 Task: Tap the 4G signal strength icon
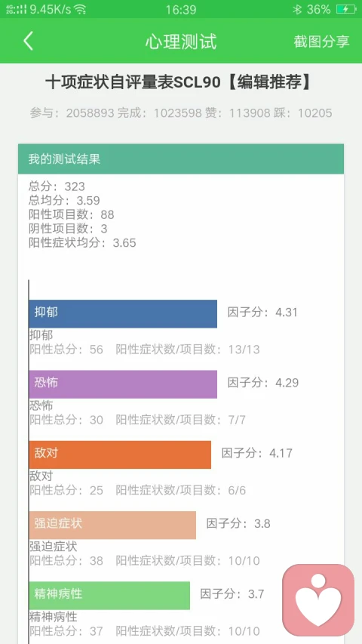click(17, 9)
